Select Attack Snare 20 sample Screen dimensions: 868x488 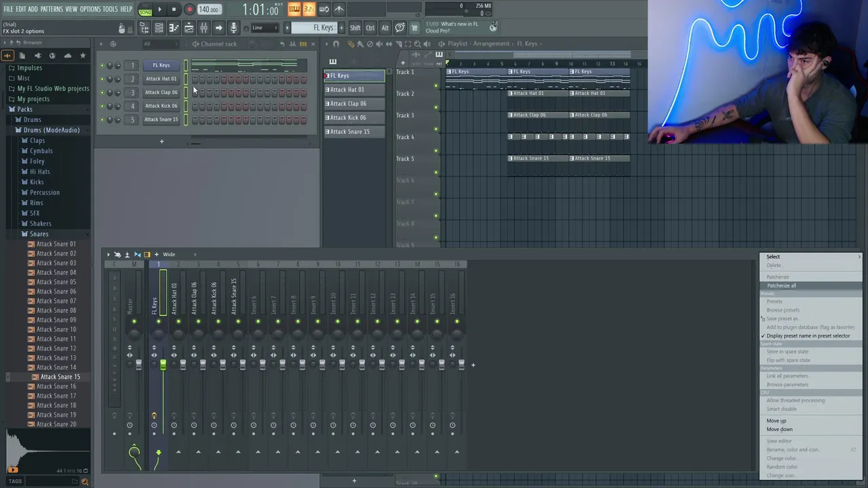click(x=56, y=424)
